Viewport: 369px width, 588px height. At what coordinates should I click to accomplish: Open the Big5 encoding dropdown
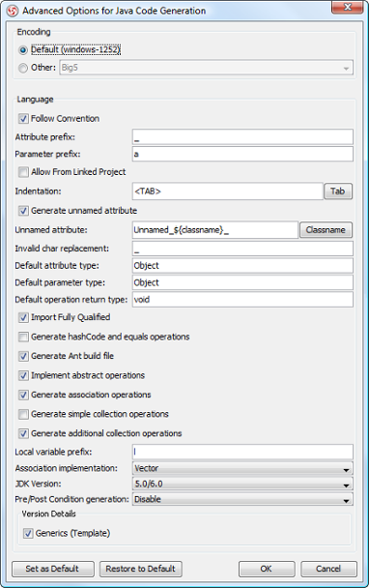click(206, 68)
